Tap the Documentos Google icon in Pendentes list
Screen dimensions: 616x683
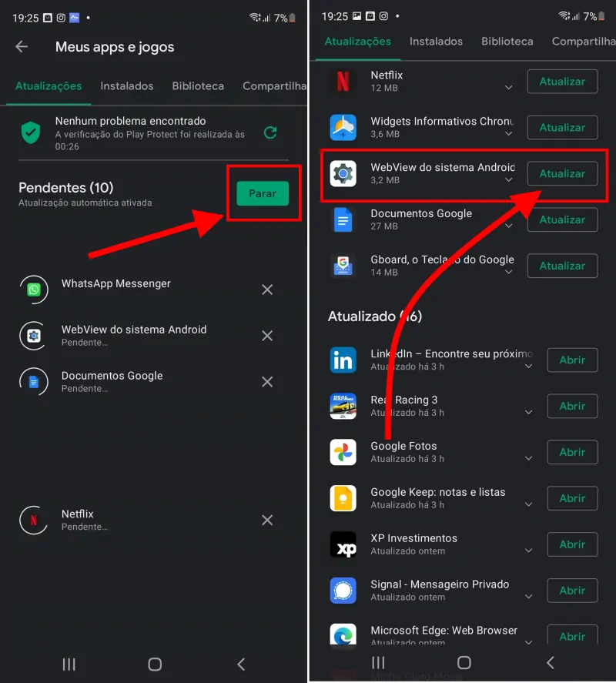34,382
